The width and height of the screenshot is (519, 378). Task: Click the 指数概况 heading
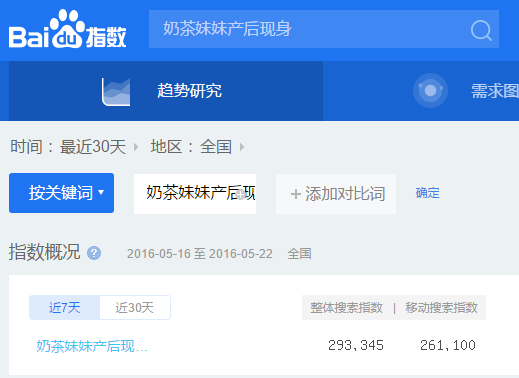pyautogui.click(x=44, y=252)
